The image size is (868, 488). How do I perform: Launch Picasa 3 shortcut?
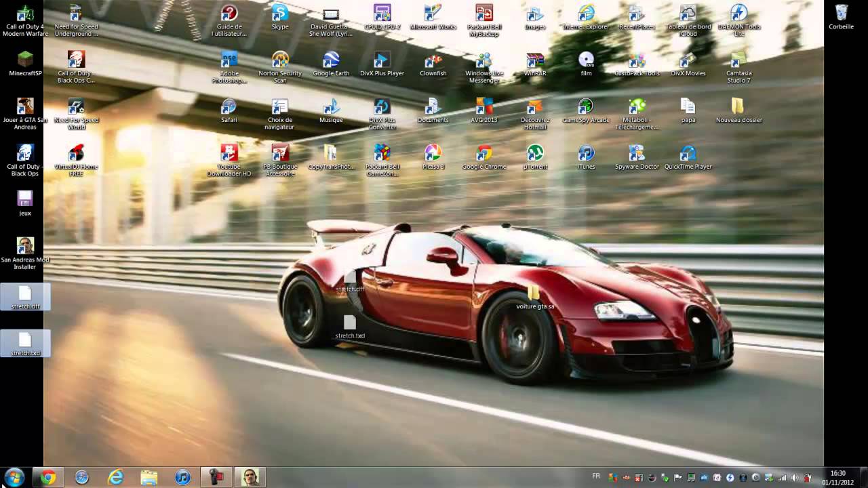point(433,157)
